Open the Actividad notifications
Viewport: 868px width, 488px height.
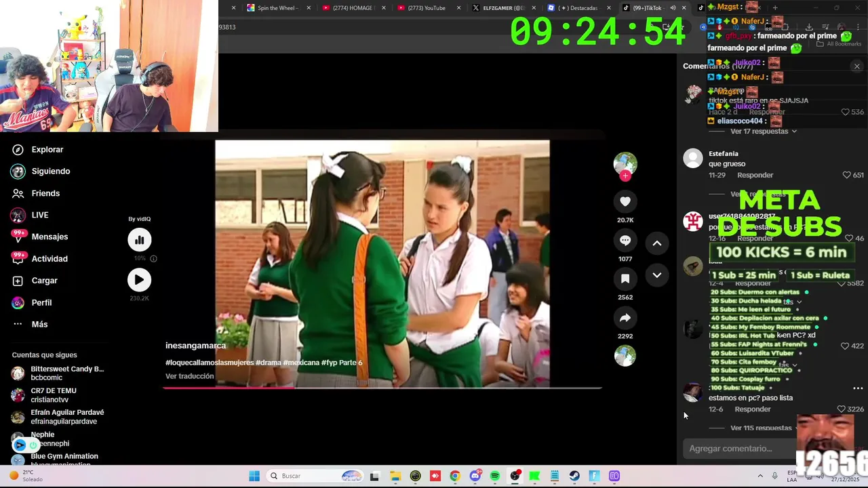click(39, 259)
